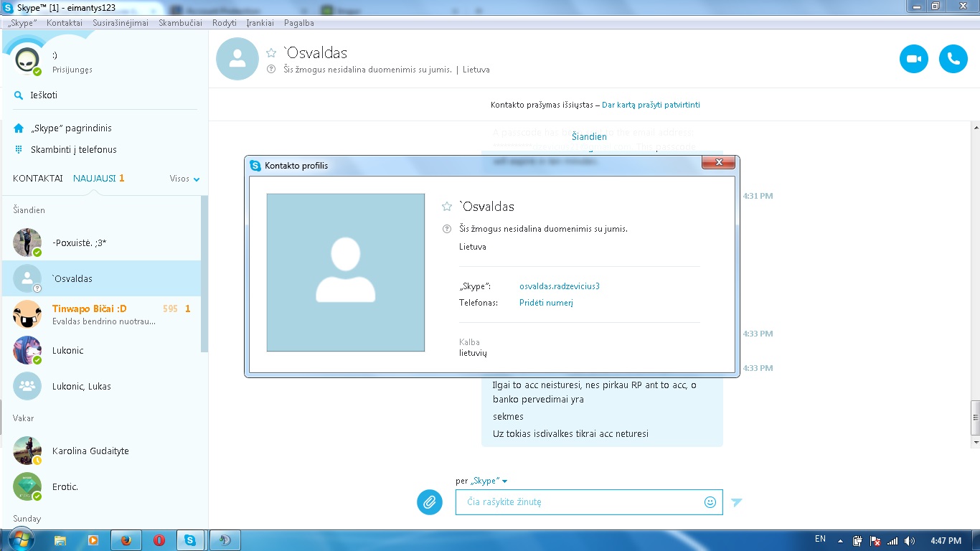Click the paperclip attach file button
The image size is (980, 551).
pyautogui.click(x=429, y=502)
